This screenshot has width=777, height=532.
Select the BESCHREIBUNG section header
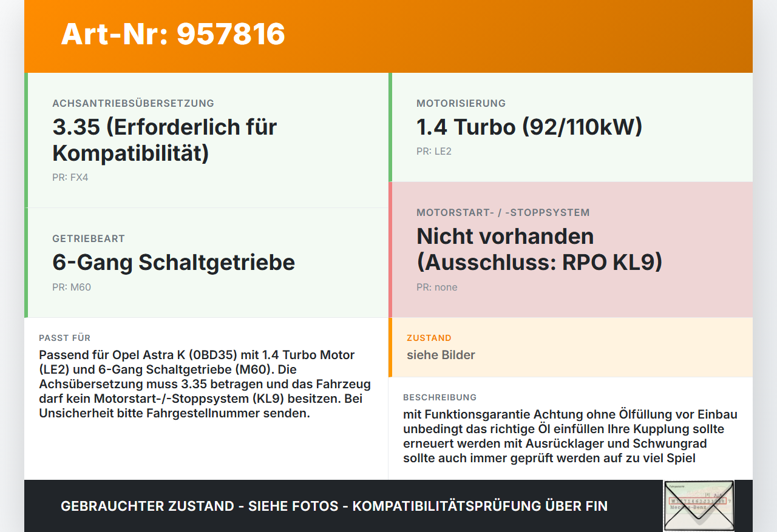coord(440,397)
